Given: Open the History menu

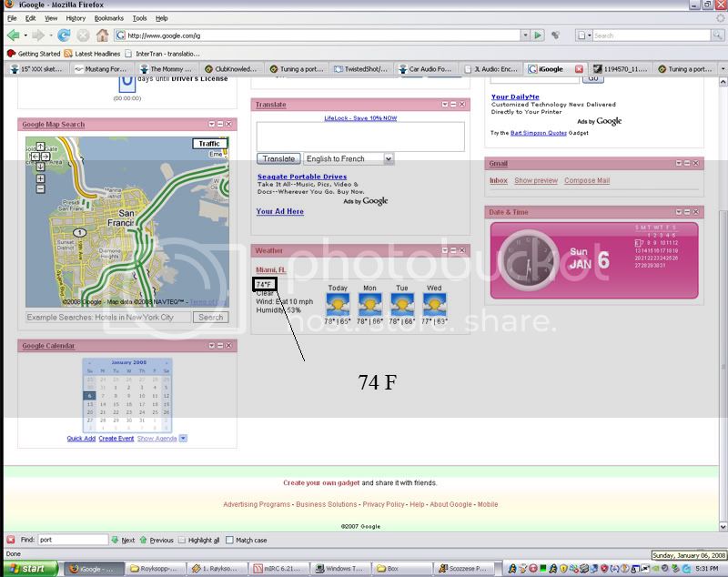Looking at the screenshot, I should coord(76,18).
